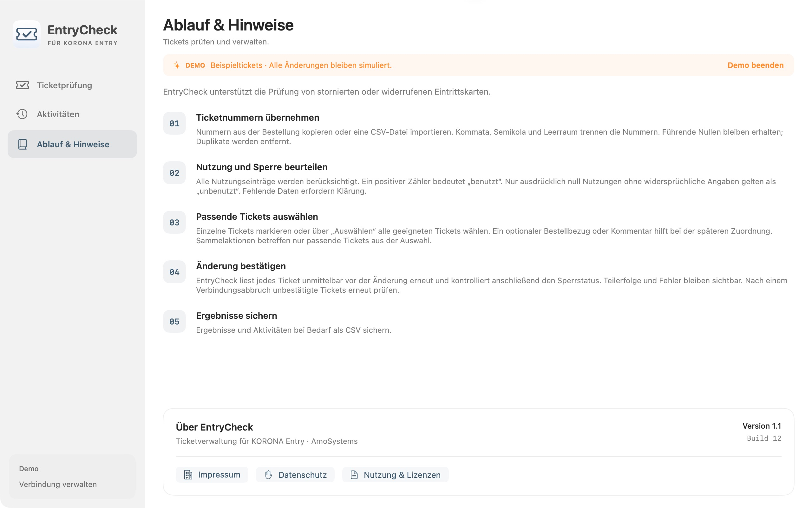812x508 pixels.
Task: Click text Ticketverwaltung für KORONA Entry · AmoSystems
Action: [266, 441]
